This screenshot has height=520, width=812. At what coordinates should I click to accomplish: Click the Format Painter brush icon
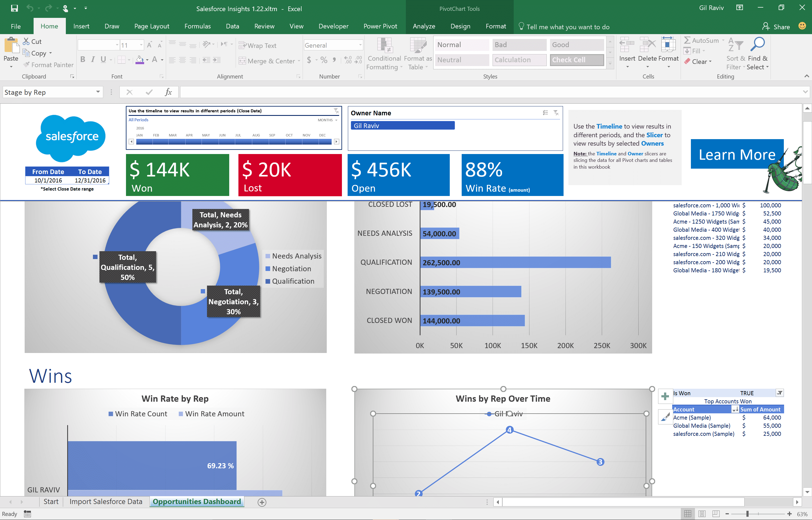26,65
